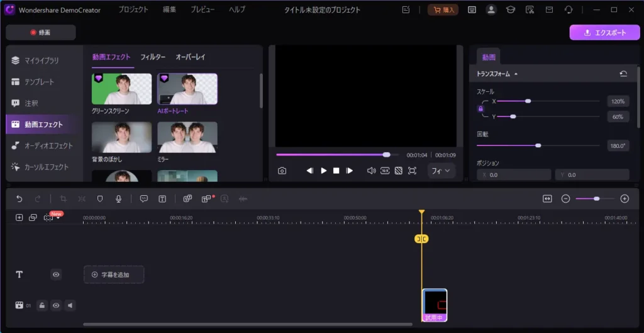Viewport: 644px width, 333px height.
Task: Click the 録画 record button
Action: click(41, 33)
